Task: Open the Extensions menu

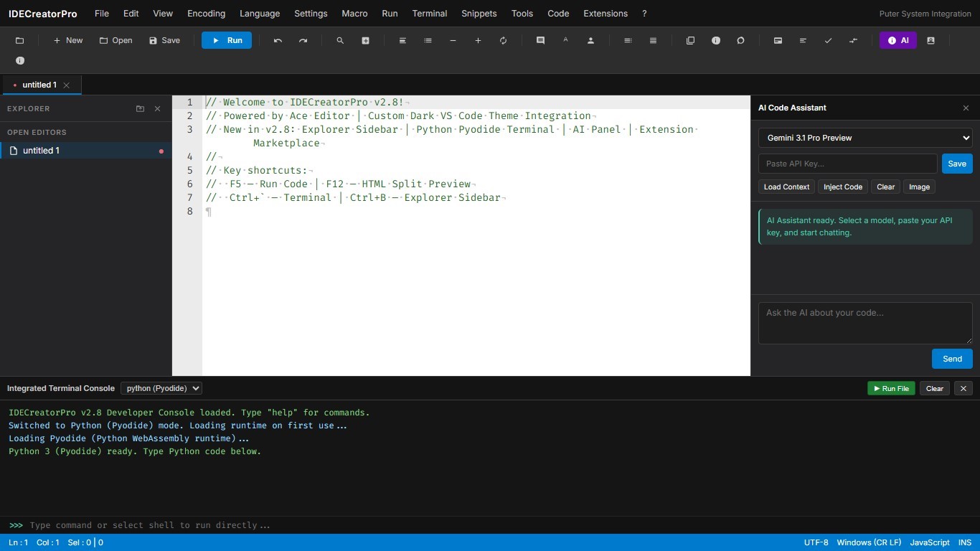Action: [x=606, y=14]
